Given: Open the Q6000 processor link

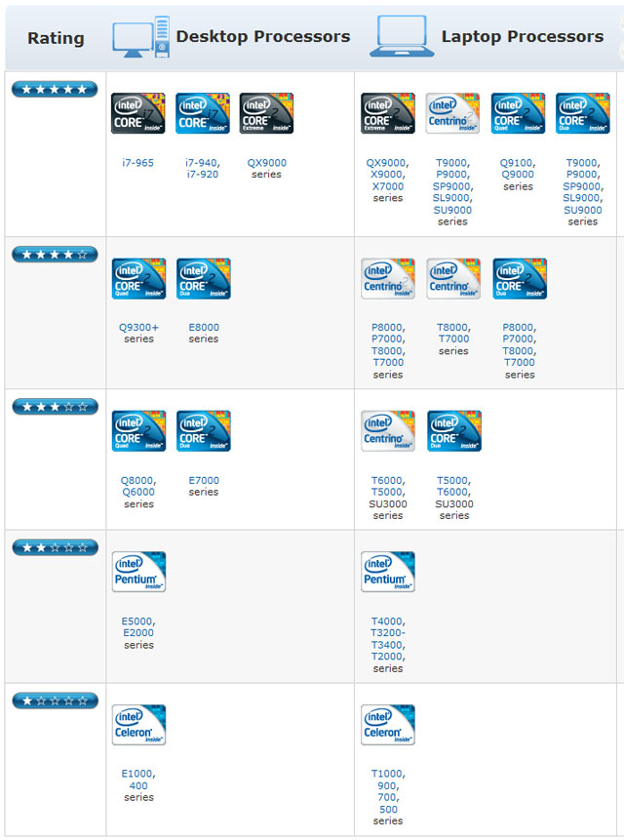Looking at the screenshot, I should (138, 492).
